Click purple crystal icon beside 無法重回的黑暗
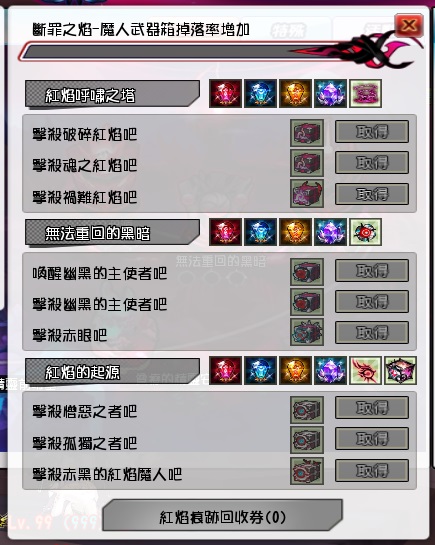The height and width of the screenshot is (545, 435). [330, 232]
